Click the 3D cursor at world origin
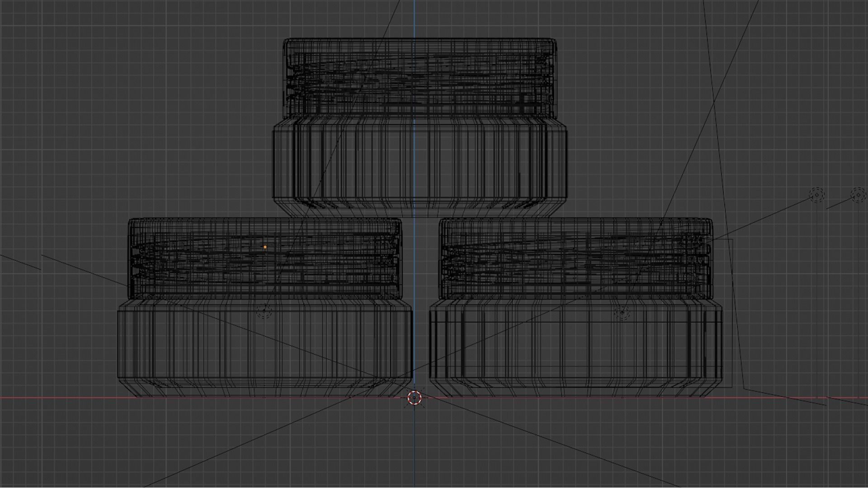Screen dimensions: 868x488 (415, 398)
